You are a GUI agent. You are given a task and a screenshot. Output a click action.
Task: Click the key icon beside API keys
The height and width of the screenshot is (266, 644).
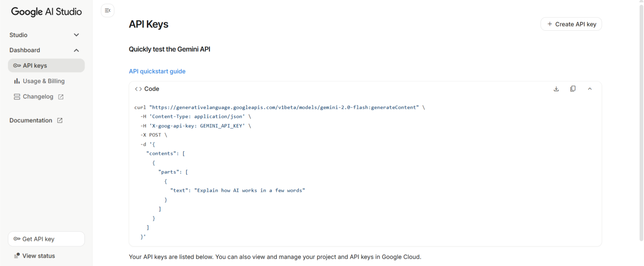pos(17,66)
